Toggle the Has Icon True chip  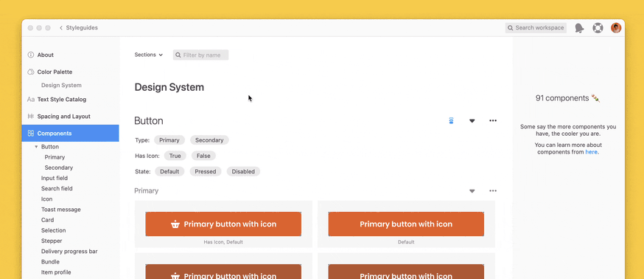175,156
